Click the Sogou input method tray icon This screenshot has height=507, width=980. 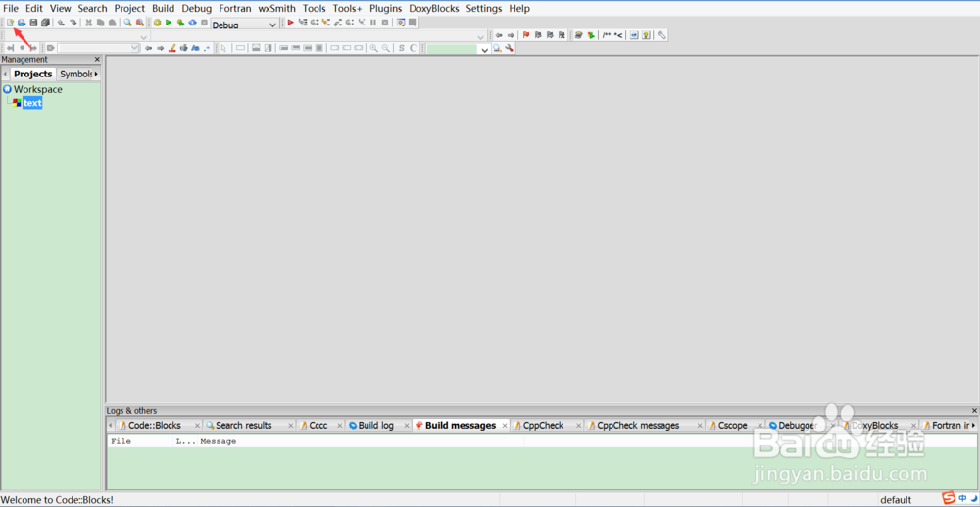[949, 497]
